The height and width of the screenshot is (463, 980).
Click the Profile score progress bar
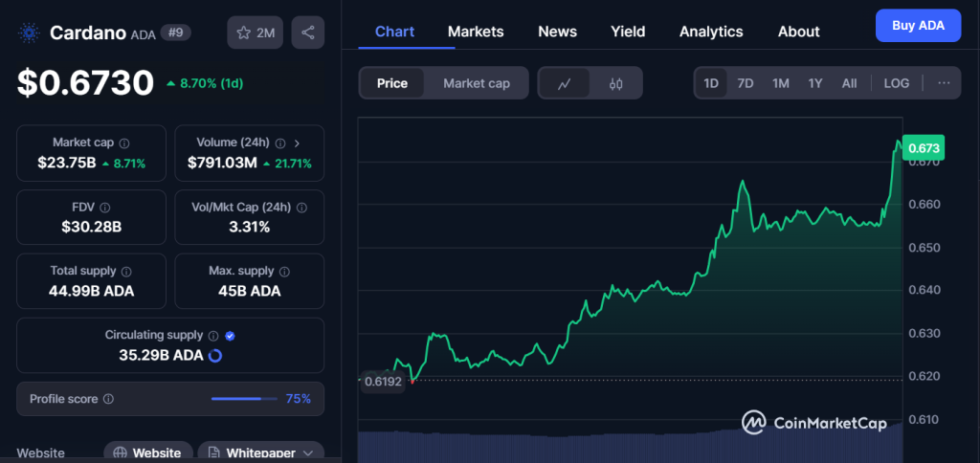tap(244, 399)
